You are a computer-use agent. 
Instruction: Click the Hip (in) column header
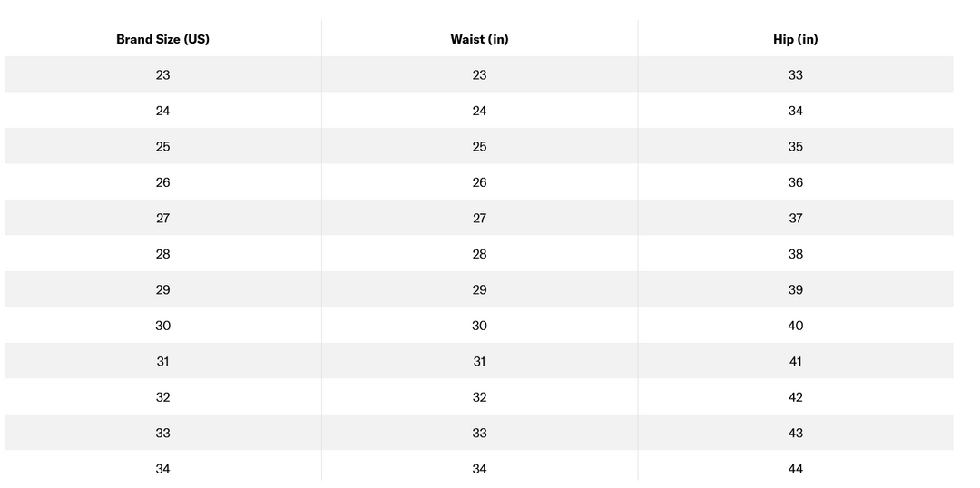795,39
